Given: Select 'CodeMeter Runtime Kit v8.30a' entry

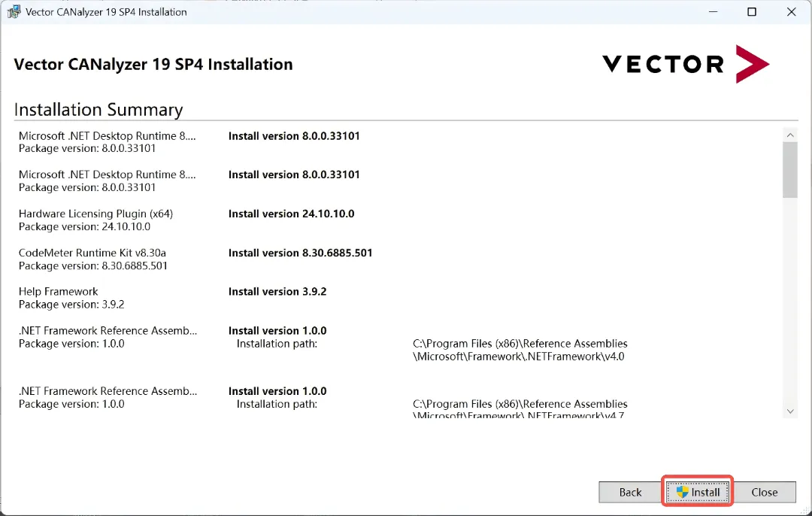Looking at the screenshot, I should tap(92, 253).
